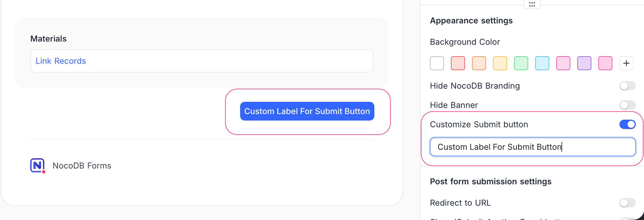The height and width of the screenshot is (220, 644).
Task: Enable the Hide NocoDB Branding toggle
Action: [627, 85]
